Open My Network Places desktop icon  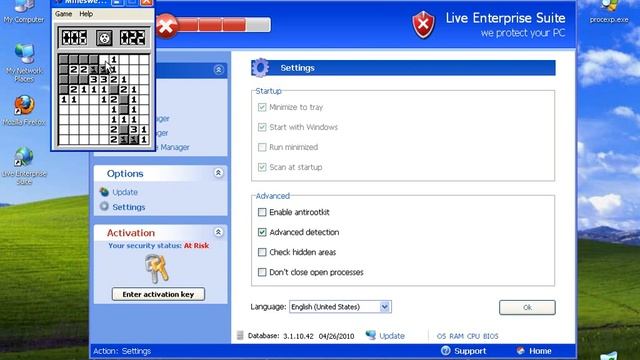[24, 62]
